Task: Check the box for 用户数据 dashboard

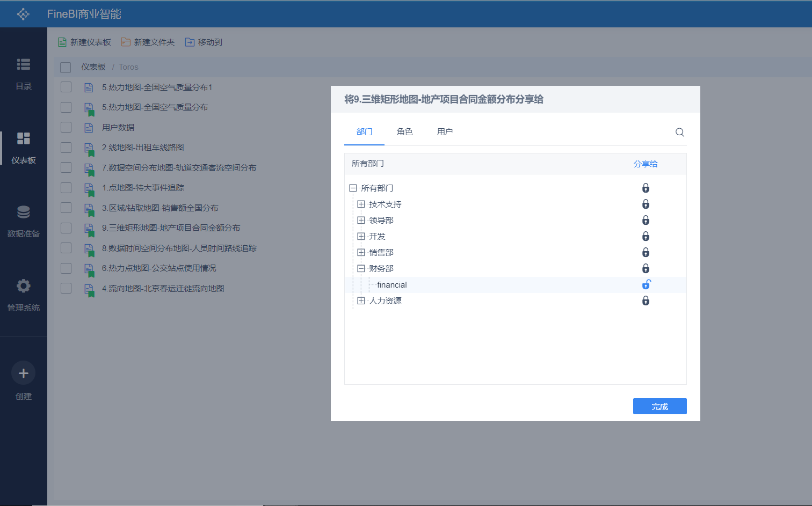Action: click(x=66, y=127)
